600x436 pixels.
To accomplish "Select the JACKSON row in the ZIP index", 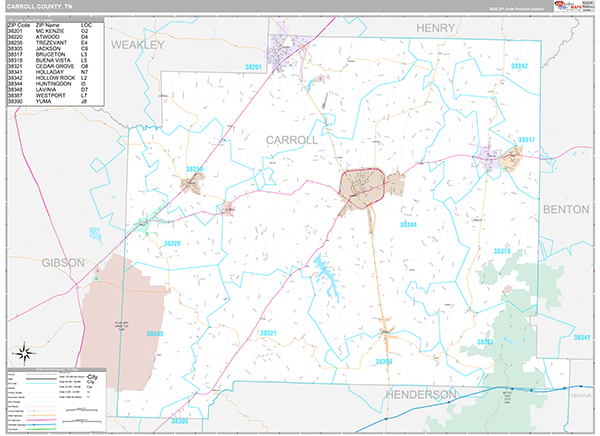I will 48,49.
